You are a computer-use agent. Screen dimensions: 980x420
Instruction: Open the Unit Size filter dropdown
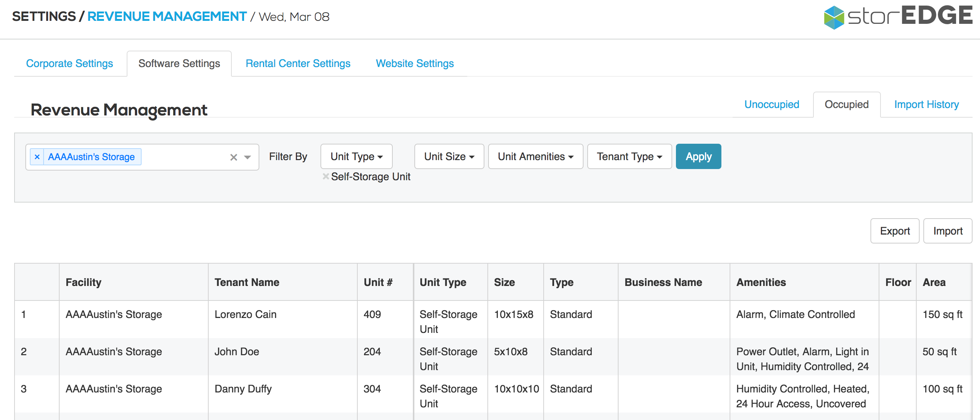pos(449,157)
